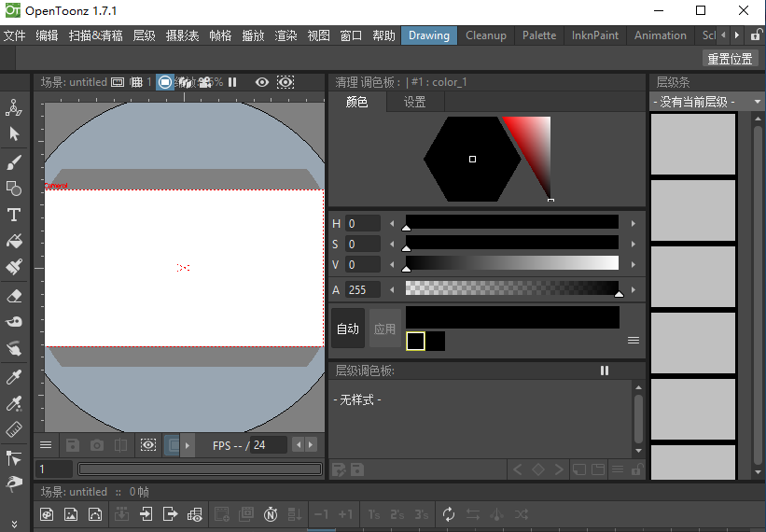Image resolution: width=766 pixels, height=532 pixels.
Task: Toggle the Field Guide grid icon
Action: pos(136,82)
